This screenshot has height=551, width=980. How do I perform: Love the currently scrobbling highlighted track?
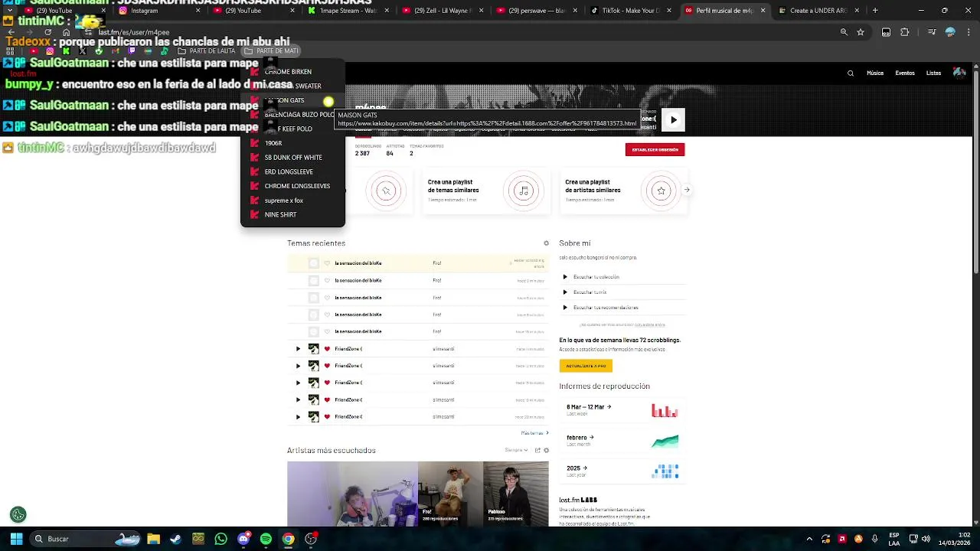pyautogui.click(x=327, y=263)
